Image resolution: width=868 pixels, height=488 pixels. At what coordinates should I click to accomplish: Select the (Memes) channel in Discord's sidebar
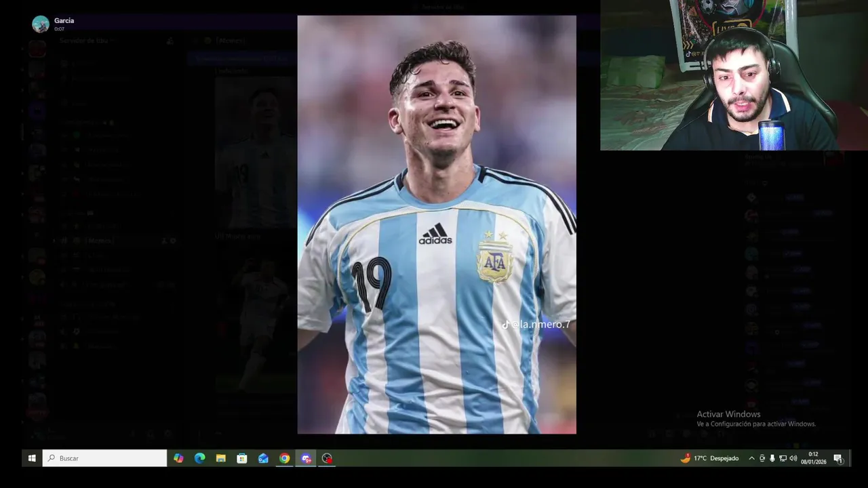(115, 241)
